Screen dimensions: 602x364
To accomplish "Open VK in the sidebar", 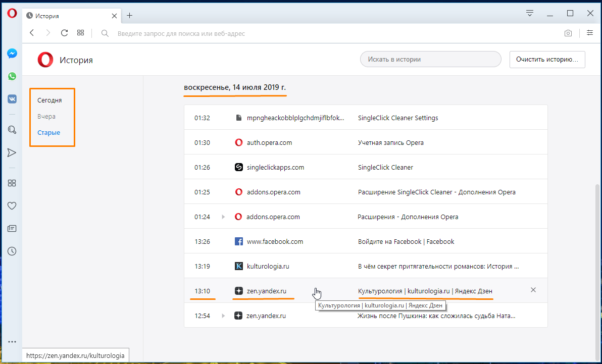I will coord(12,99).
